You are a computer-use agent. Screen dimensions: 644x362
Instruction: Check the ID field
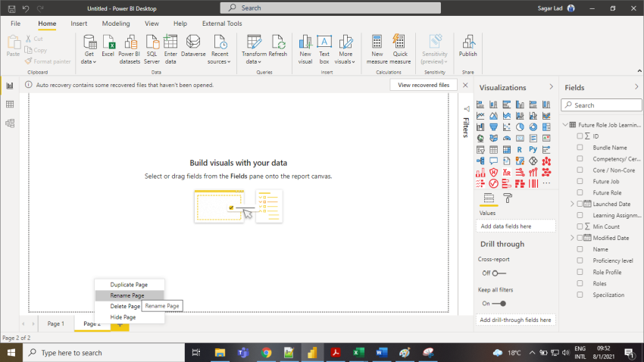(x=580, y=136)
